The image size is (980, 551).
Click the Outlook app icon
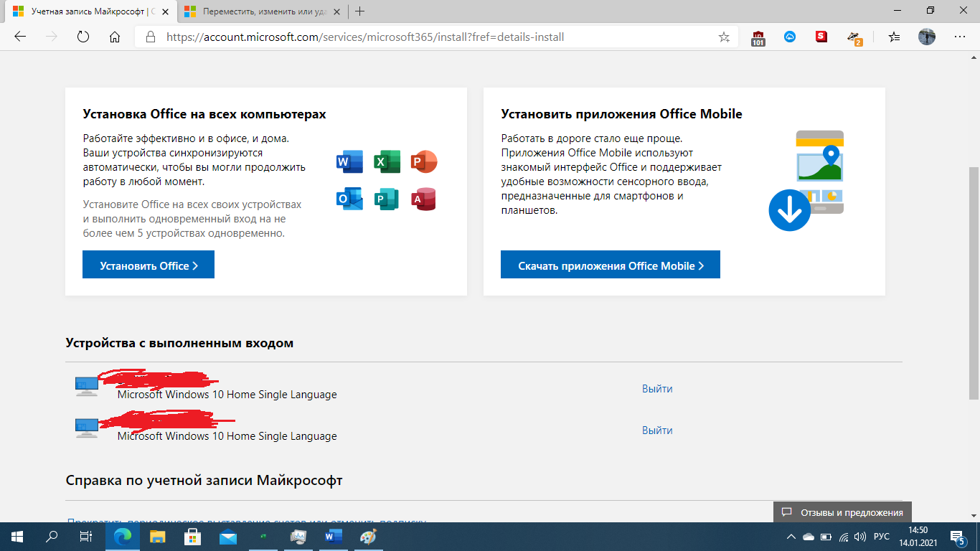(349, 199)
